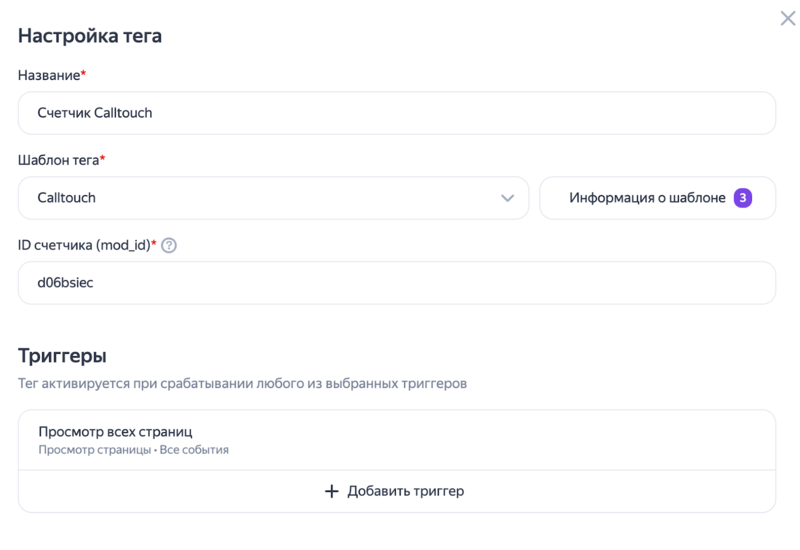Open the Шаблон тега Calltouch combo box
This screenshot has height=550, width=800.
pos(273,198)
